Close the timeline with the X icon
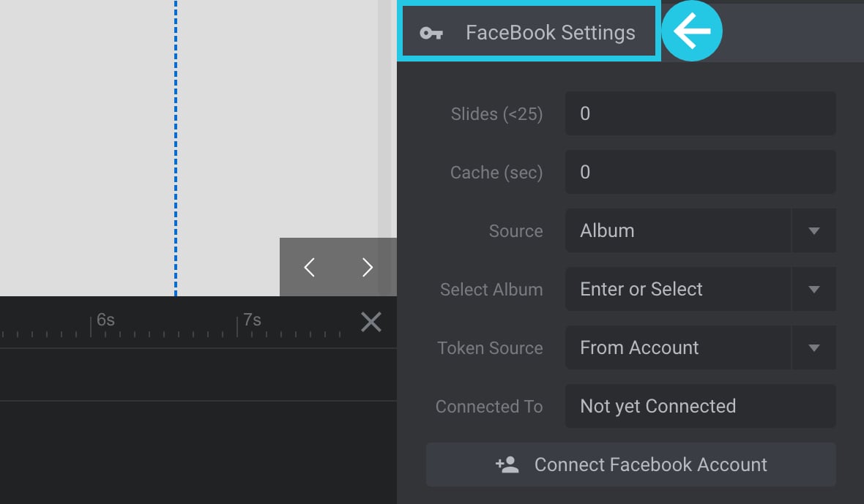Image resolution: width=864 pixels, height=504 pixels. coord(370,322)
